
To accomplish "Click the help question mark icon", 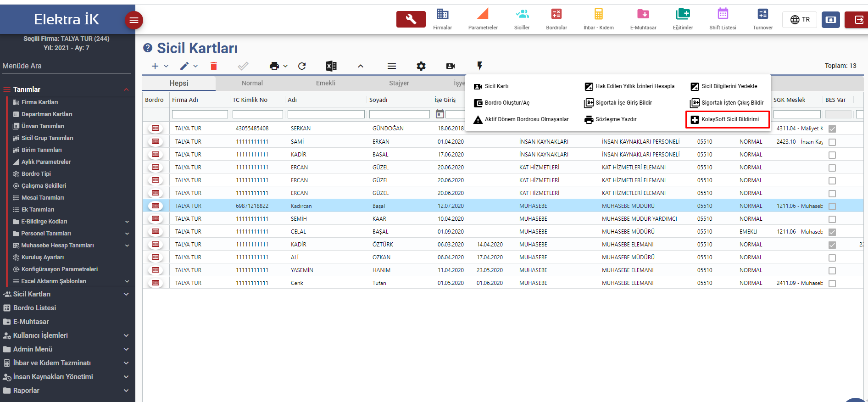I will [148, 48].
